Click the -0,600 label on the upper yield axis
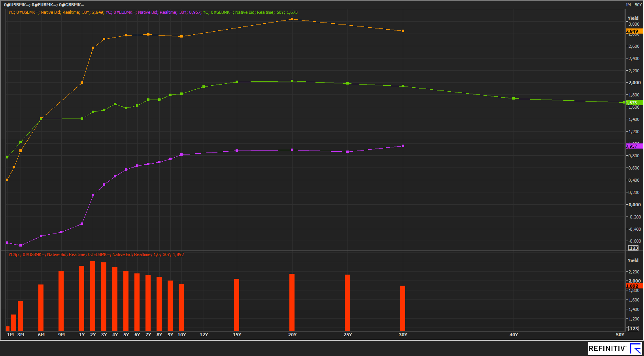 tap(635, 241)
